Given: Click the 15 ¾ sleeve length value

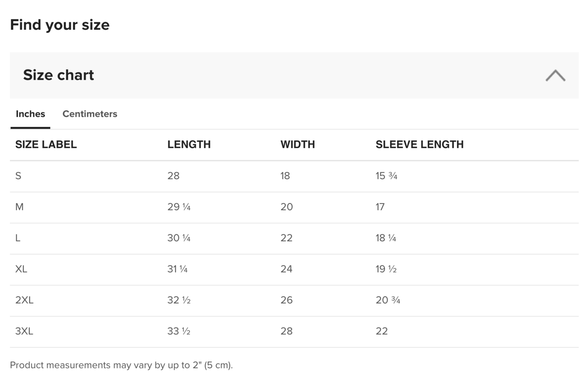Looking at the screenshot, I should [x=386, y=176].
